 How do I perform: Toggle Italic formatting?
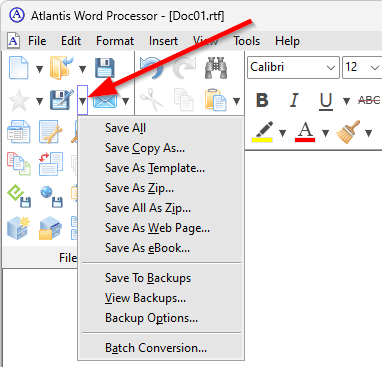pos(294,100)
